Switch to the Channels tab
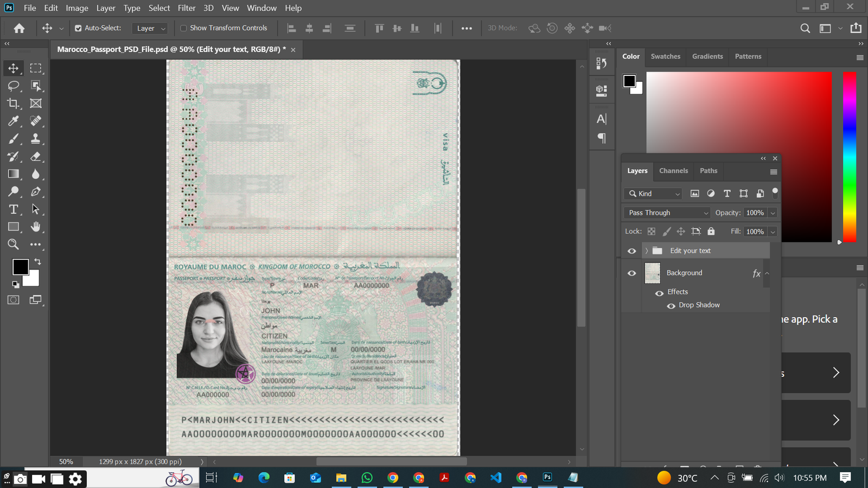The image size is (868, 488). click(x=673, y=171)
